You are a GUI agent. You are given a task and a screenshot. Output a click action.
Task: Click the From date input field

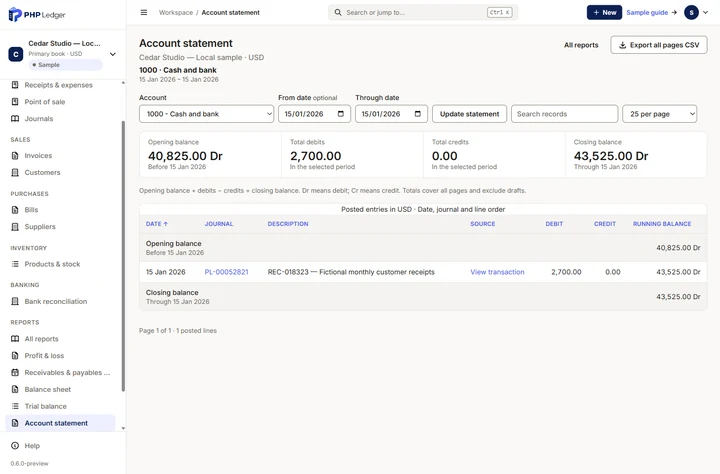click(x=314, y=114)
